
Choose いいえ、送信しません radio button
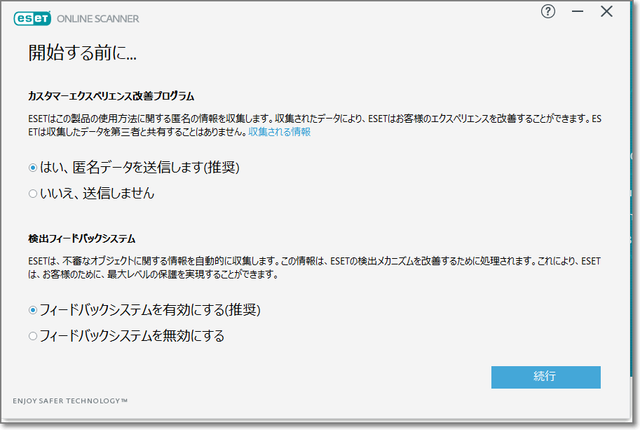click(x=33, y=192)
